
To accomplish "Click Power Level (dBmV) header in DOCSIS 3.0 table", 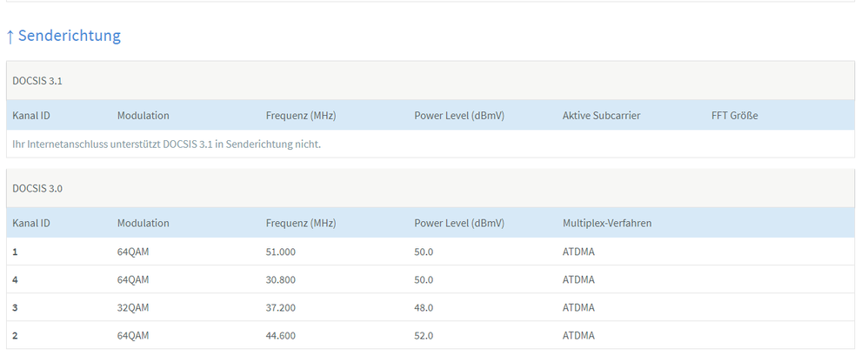I will [459, 223].
